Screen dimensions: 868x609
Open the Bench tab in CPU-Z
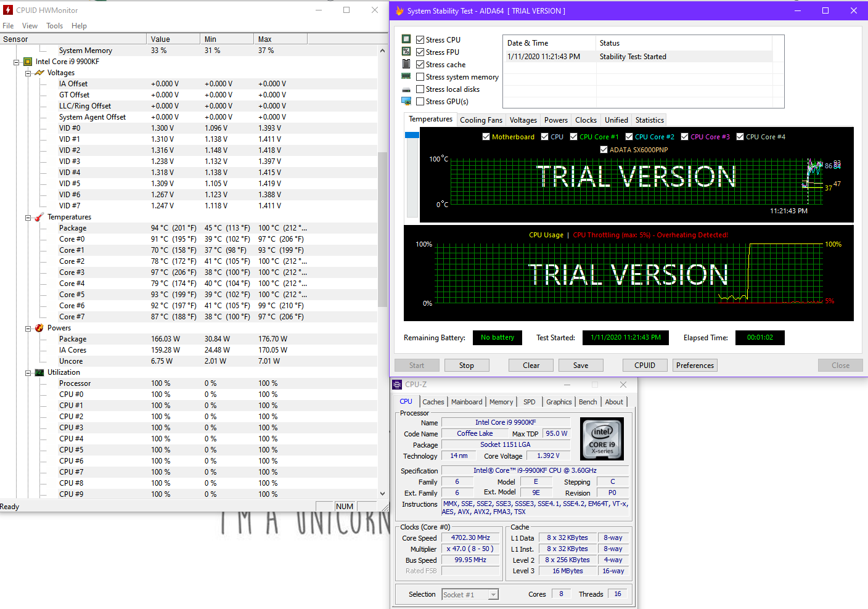pyautogui.click(x=588, y=402)
